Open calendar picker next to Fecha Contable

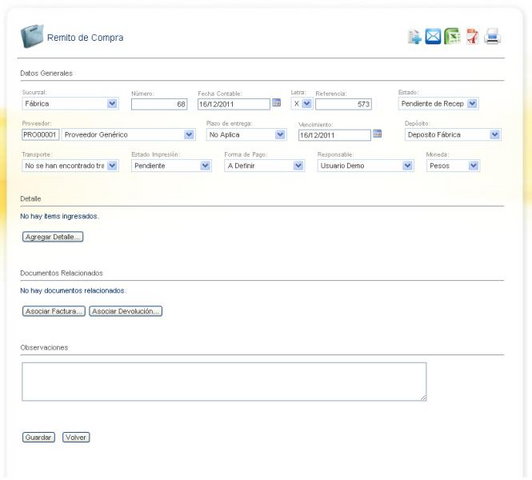tap(277, 102)
